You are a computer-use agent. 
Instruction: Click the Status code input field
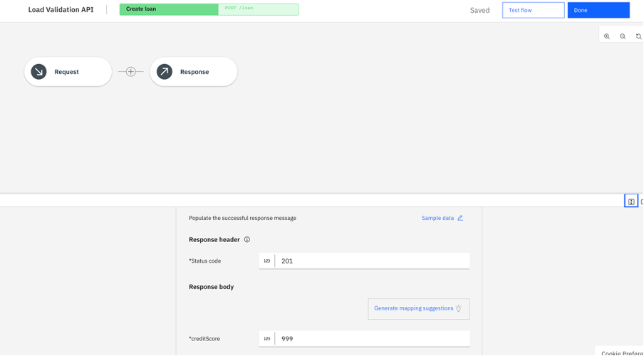372,261
